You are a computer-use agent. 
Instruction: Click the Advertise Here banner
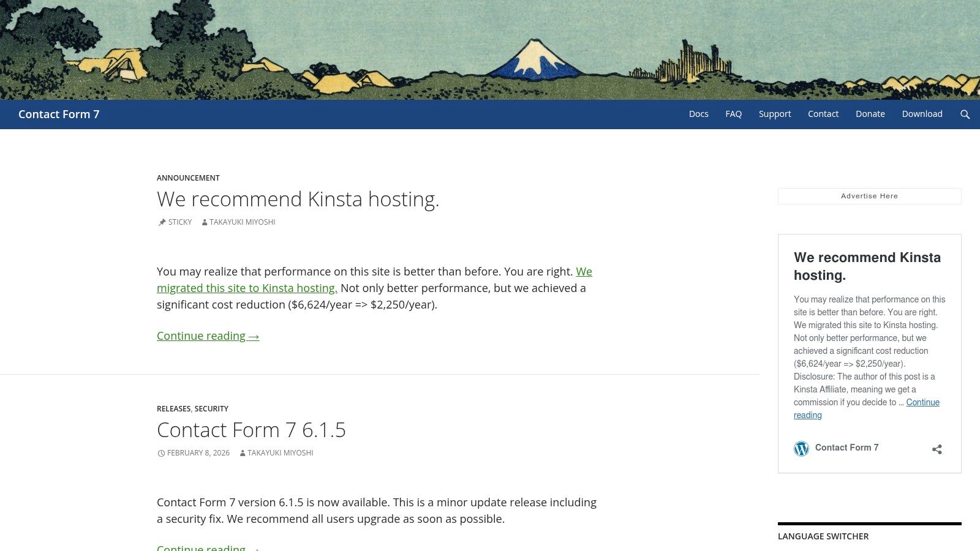tap(869, 196)
